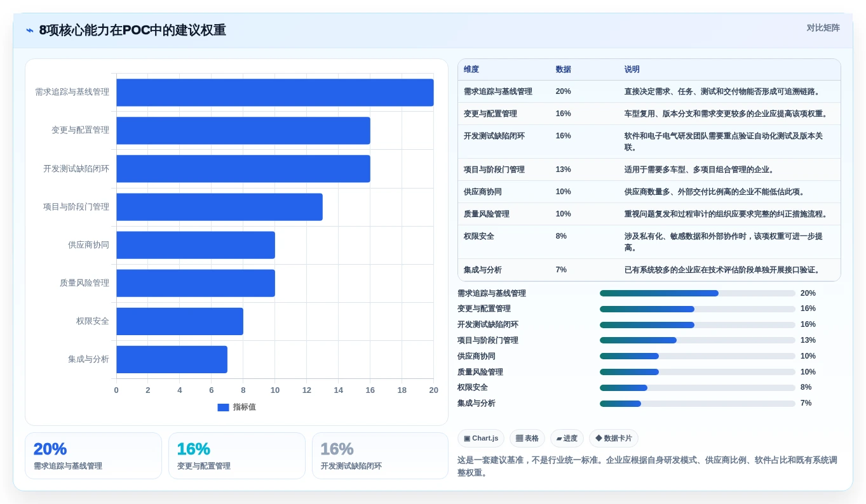Click the 集成与分析 chart bar
The image size is (866, 504).
tap(172, 359)
